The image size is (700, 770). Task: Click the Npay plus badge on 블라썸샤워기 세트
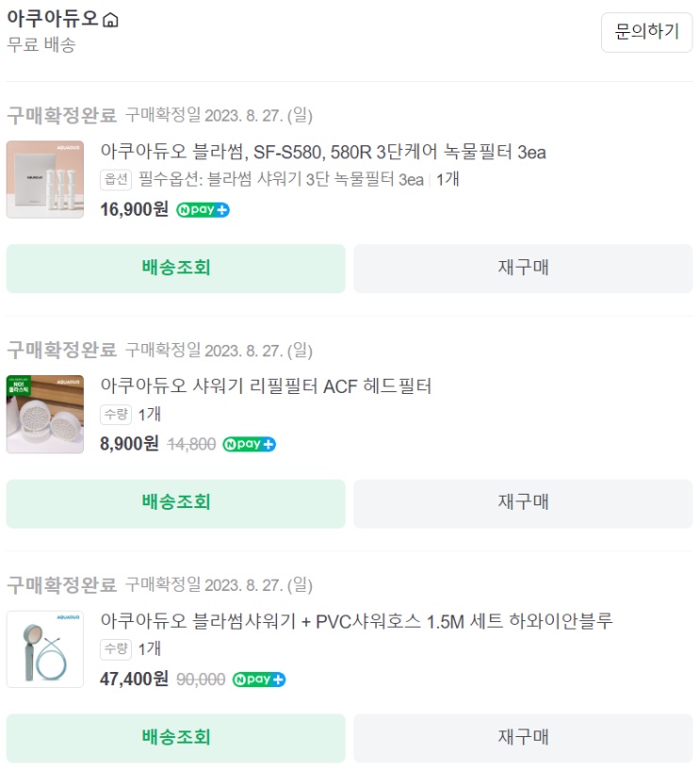(259, 679)
